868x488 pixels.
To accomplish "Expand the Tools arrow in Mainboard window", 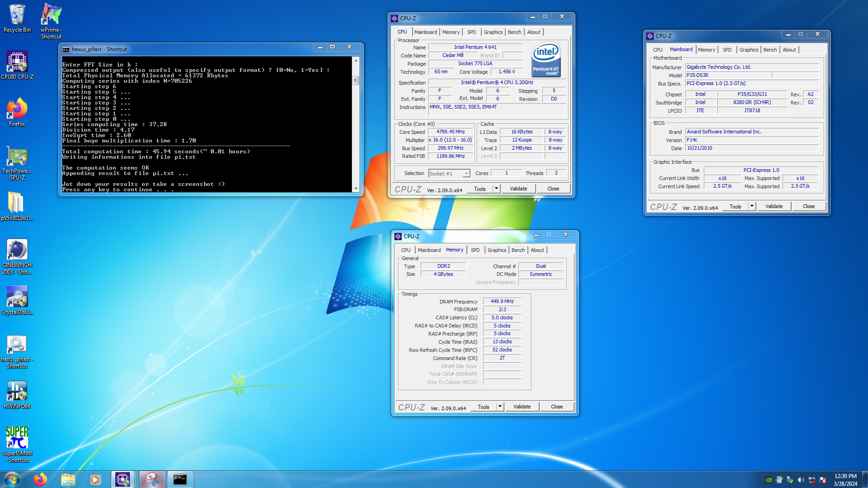I will tap(752, 206).
